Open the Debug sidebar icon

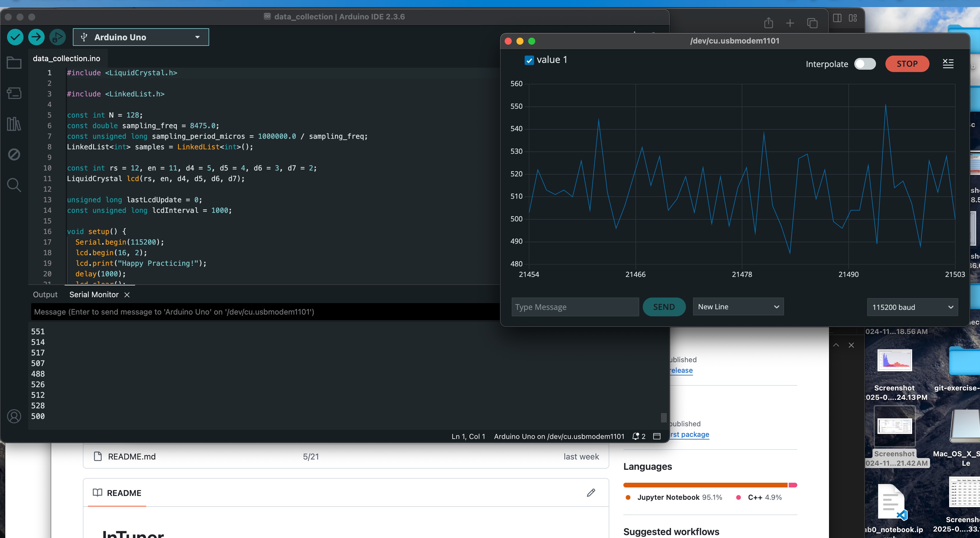click(x=14, y=154)
